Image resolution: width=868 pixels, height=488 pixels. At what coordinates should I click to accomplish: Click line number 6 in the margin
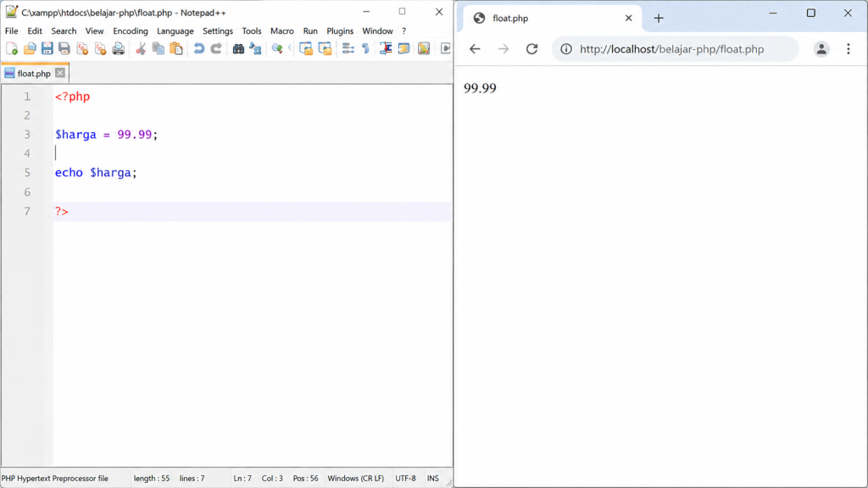click(27, 192)
